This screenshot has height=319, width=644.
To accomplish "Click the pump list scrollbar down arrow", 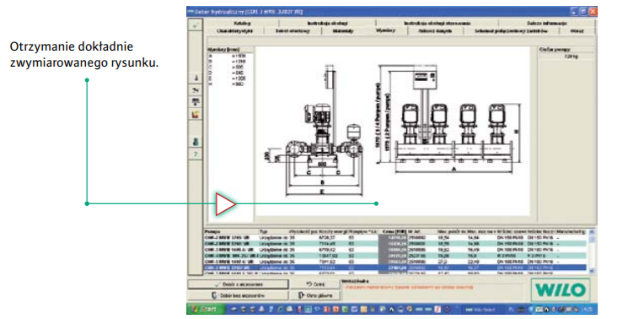I will (592, 271).
